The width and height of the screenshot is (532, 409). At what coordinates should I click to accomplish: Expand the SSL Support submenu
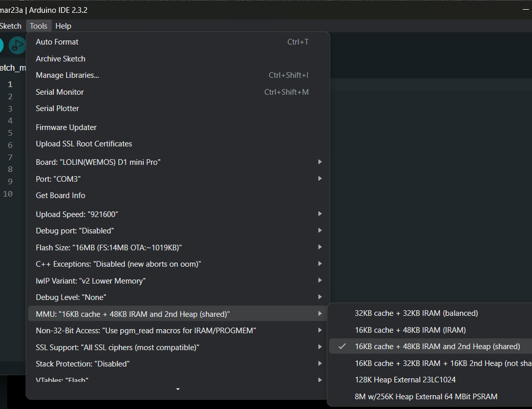pos(178,347)
